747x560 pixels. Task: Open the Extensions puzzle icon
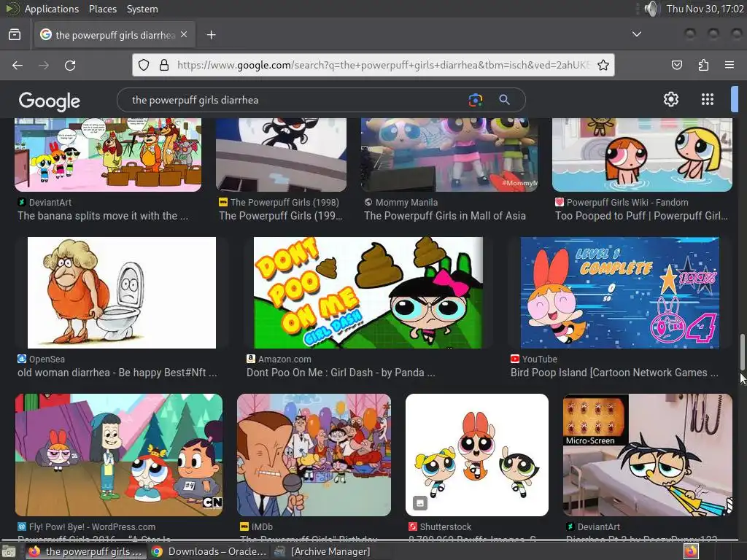tap(703, 65)
